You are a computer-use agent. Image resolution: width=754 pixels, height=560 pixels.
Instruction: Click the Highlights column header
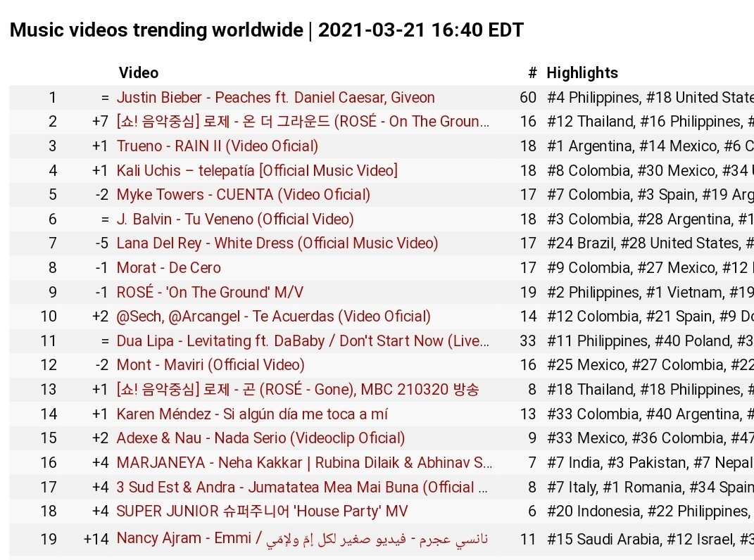582,73
